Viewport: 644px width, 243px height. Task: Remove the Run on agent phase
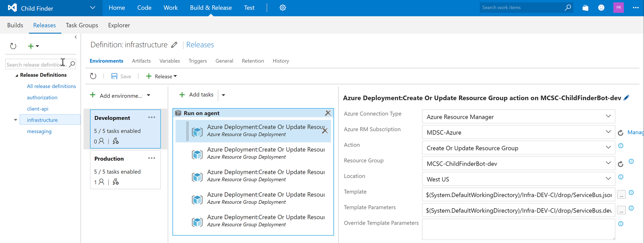coord(328,113)
